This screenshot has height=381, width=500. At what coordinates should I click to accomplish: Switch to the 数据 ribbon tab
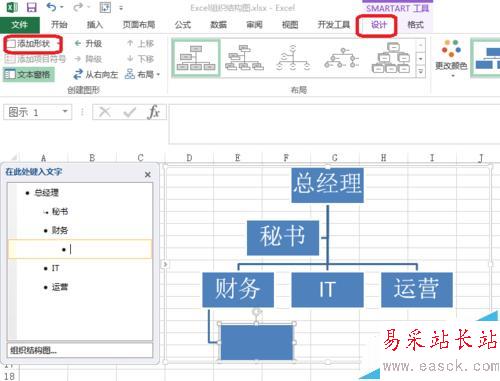pyautogui.click(x=218, y=25)
